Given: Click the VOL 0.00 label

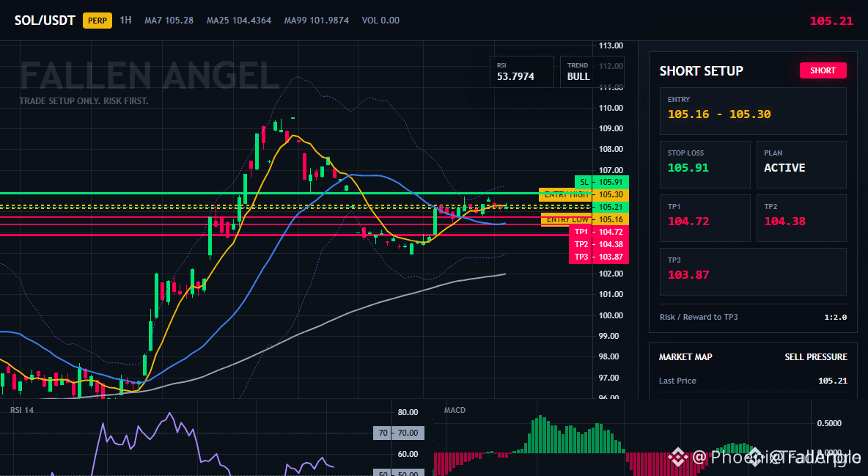Looking at the screenshot, I should 380,21.
